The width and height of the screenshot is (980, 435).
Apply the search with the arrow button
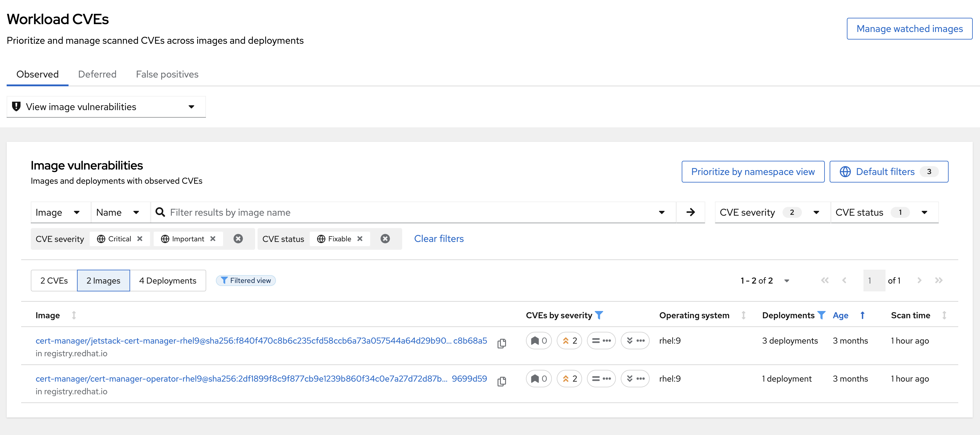690,212
